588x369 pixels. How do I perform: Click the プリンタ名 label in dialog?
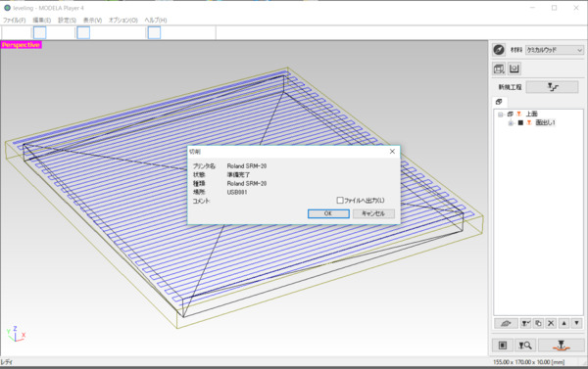click(204, 166)
